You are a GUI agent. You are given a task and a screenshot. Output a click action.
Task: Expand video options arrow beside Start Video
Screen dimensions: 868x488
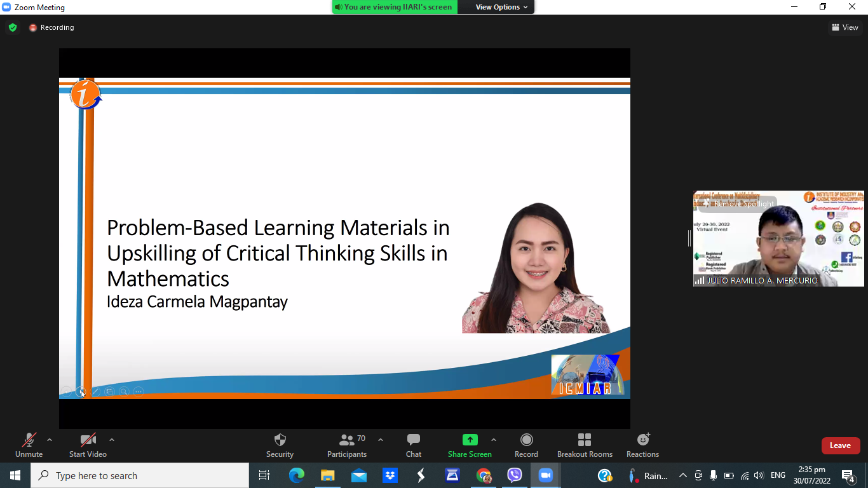pyautogui.click(x=112, y=440)
